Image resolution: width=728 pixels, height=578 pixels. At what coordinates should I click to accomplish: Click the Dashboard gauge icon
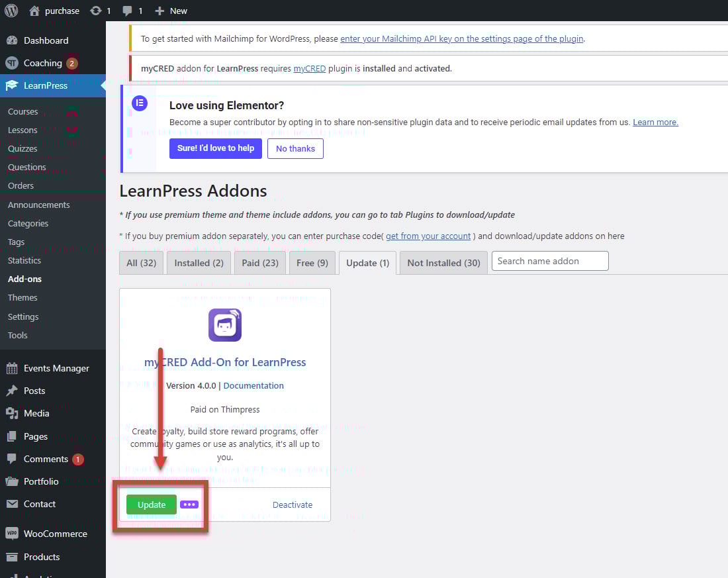click(x=12, y=40)
